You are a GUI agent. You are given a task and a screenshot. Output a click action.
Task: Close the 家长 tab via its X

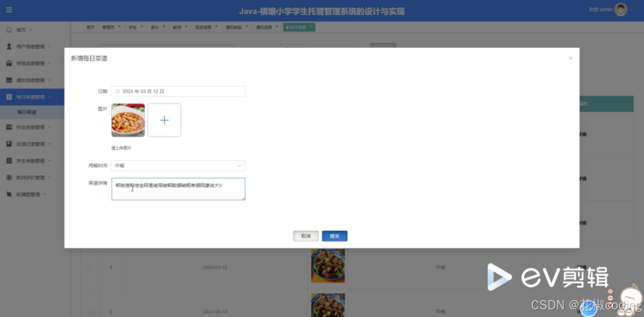click(x=164, y=26)
